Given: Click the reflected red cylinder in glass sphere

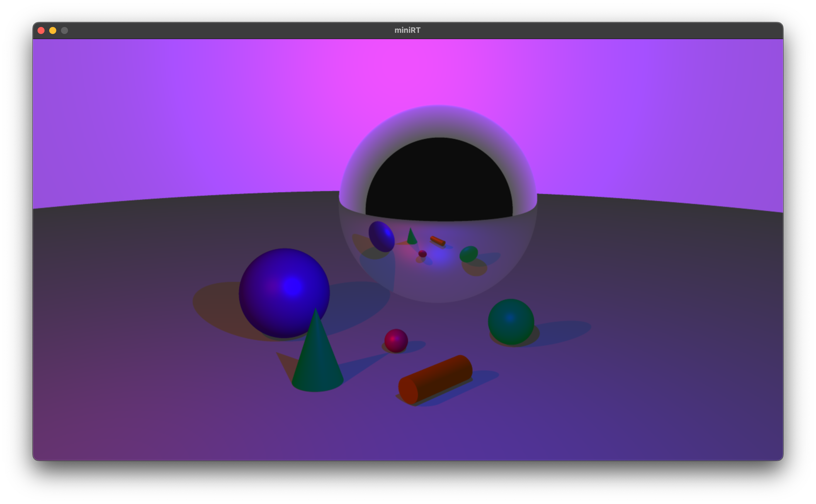Looking at the screenshot, I should 438,241.
